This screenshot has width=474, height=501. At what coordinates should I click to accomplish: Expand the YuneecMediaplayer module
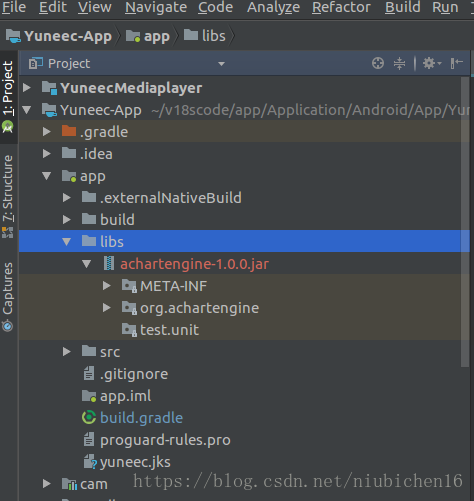(27, 88)
